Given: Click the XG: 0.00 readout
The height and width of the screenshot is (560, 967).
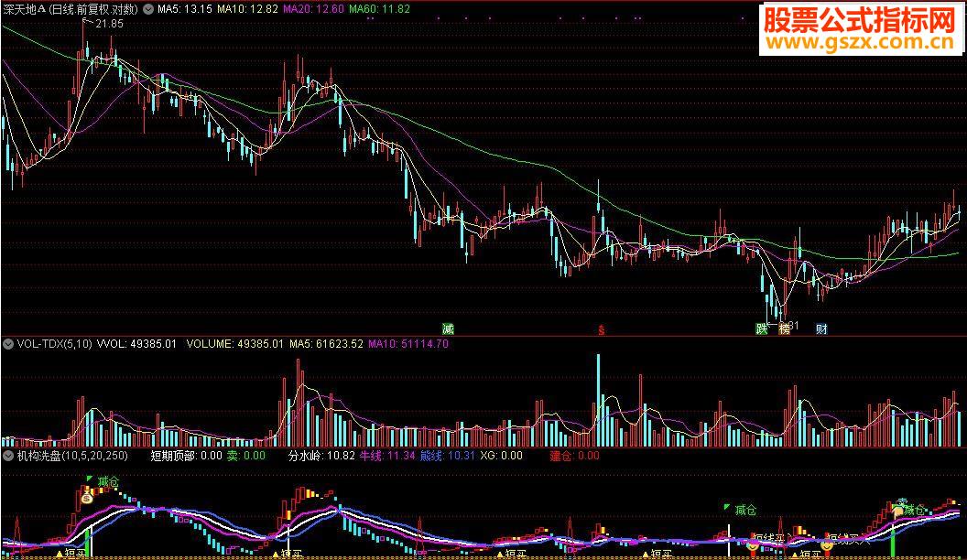Looking at the screenshot, I should pyautogui.click(x=502, y=456).
